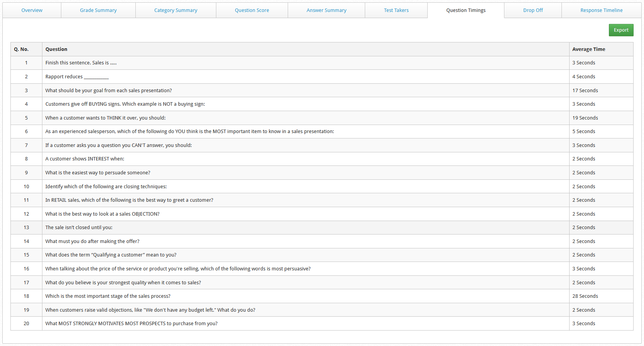Image resolution: width=644 pixels, height=346 pixels.
Task: Select the 'Rapport reduces' question row
Action: (77, 77)
